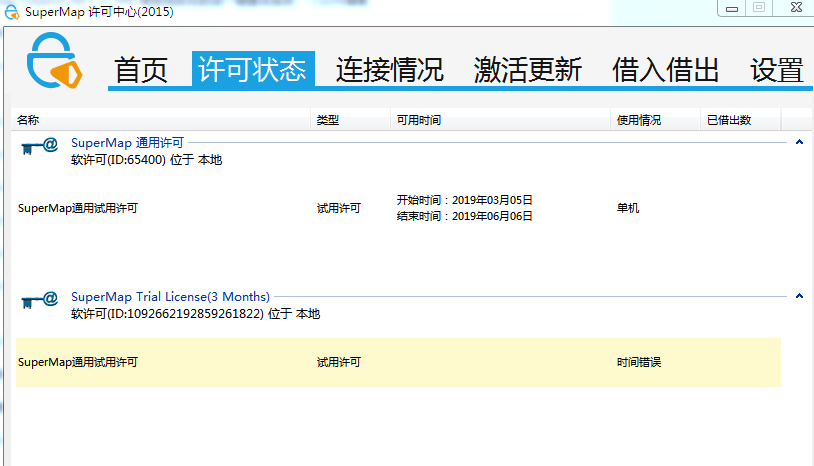Sort by the 名称 column header

point(161,120)
